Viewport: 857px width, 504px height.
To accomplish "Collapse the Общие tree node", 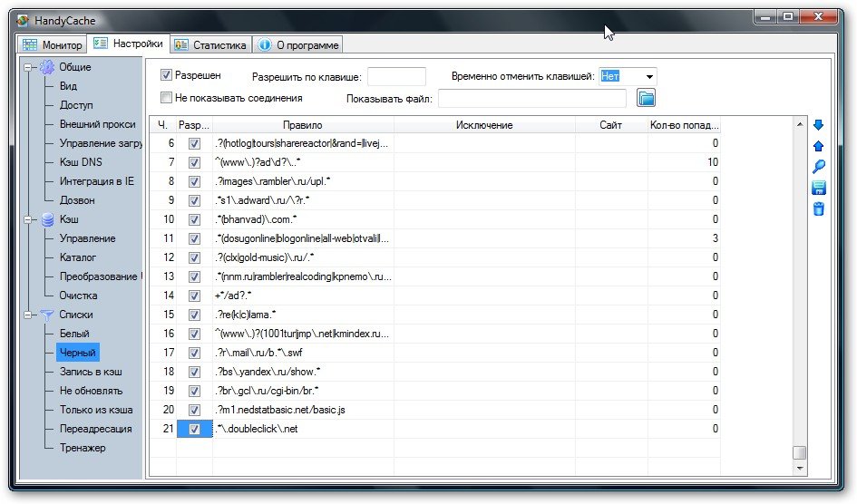I will (29, 68).
